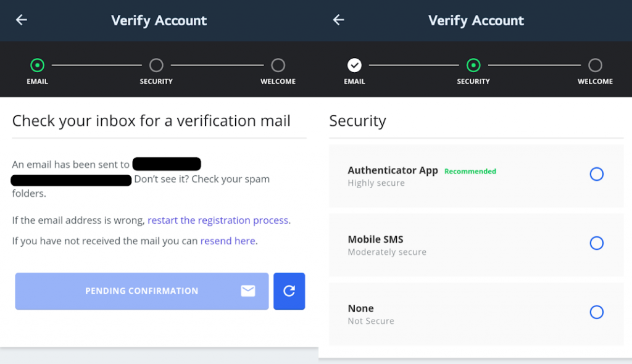Click active Email step circle, left screen

pos(38,65)
